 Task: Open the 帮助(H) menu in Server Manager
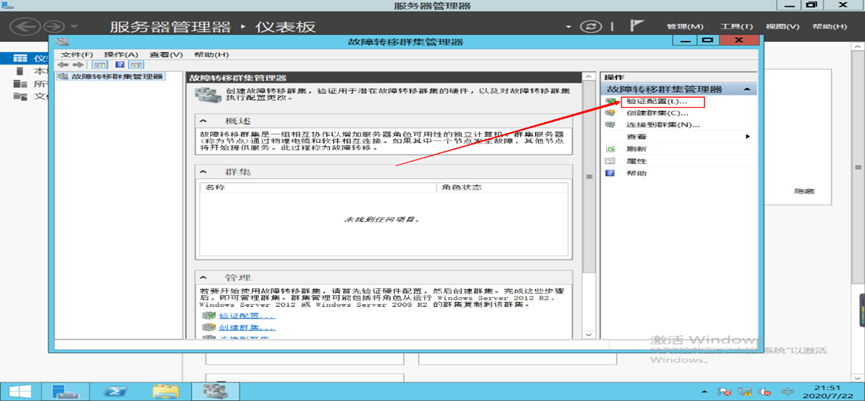click(x=829, y=26)
